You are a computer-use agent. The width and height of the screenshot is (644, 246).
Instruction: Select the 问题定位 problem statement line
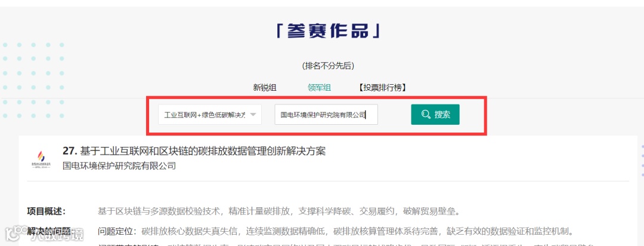tap(335, 231)
